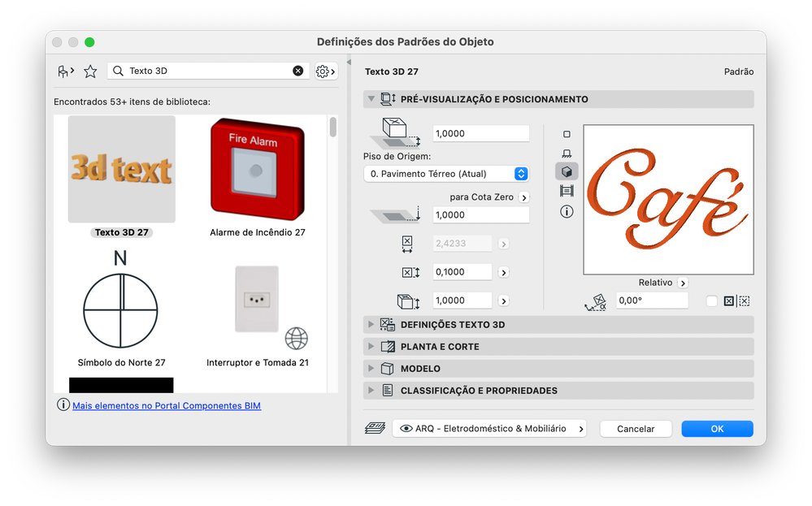Open Mais elementos no Portal Componentes BIM link
The image size is (812, 506).
167,405
